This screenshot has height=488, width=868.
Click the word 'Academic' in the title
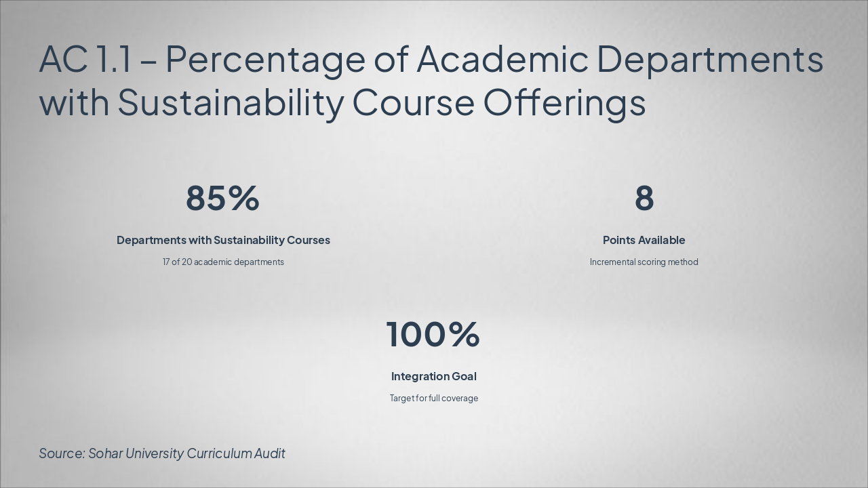502,59
